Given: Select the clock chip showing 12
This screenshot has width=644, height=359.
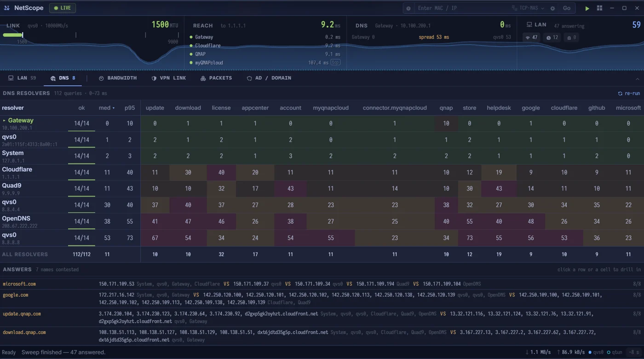Looking at the screenshot, I should [552, 37].
